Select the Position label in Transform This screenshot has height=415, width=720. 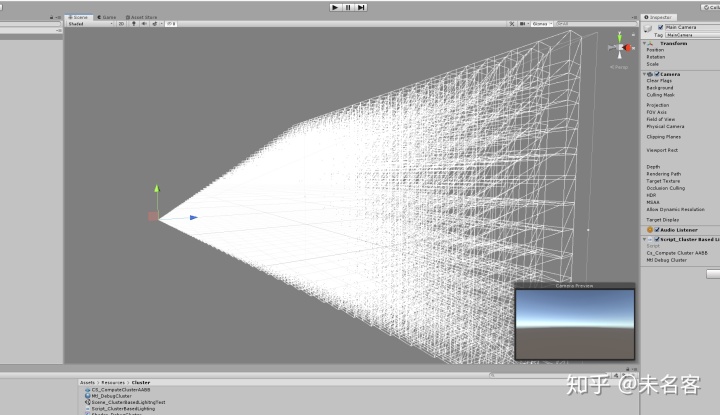[x=655, y=50]
